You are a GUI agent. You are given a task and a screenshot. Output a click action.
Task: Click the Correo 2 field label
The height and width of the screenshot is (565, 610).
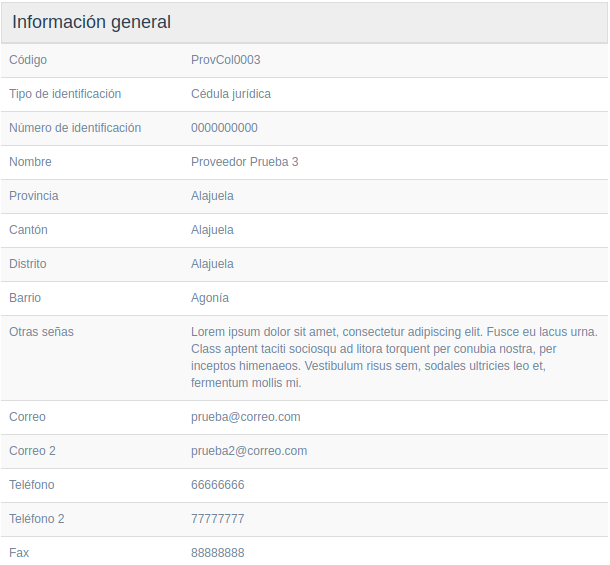point(32,451)
